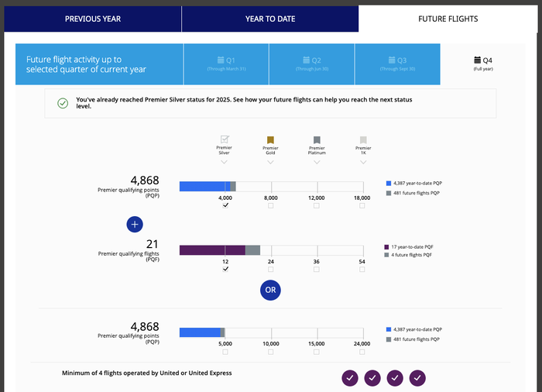The image size is (542, 392).
Task: Click the Premier Gold bookmark icon
Action: (270, 139)
